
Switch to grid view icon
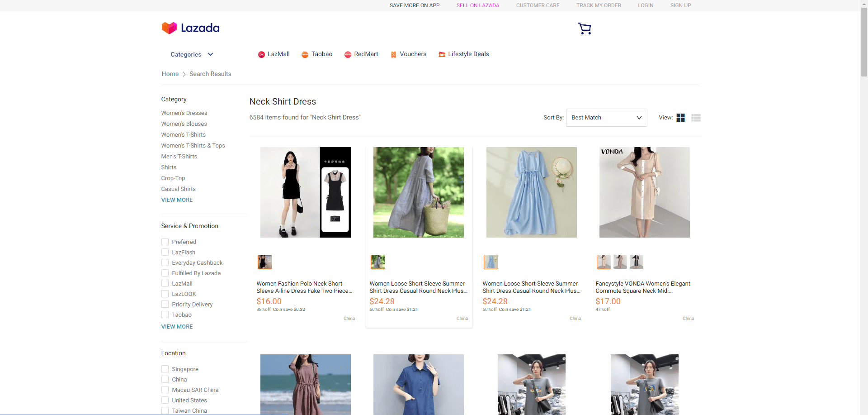click(x=680, y=118)
